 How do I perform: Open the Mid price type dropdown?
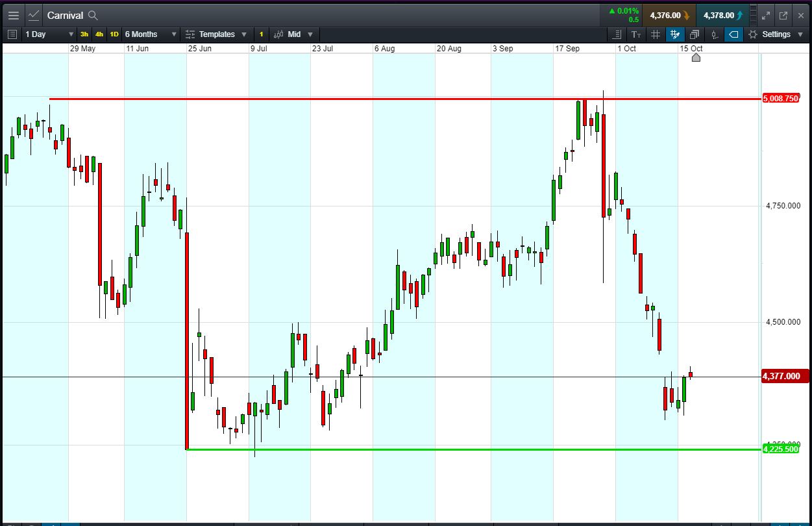point(293,34)
